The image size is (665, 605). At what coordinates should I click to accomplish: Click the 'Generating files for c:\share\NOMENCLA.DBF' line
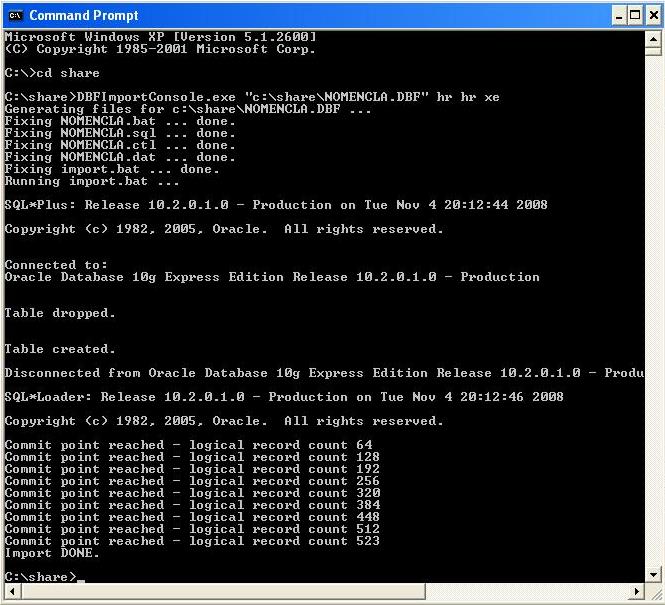pyautogui.click(x=188, y=109)
